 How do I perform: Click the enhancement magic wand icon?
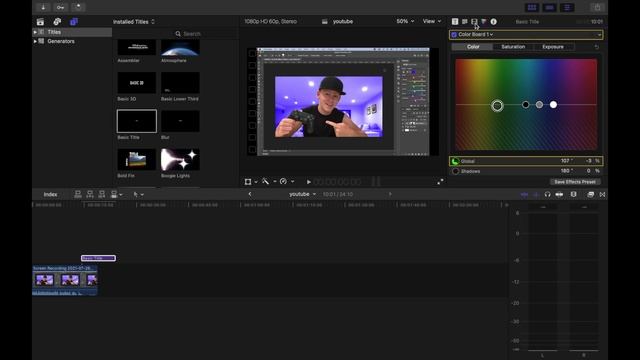[266, 181]
